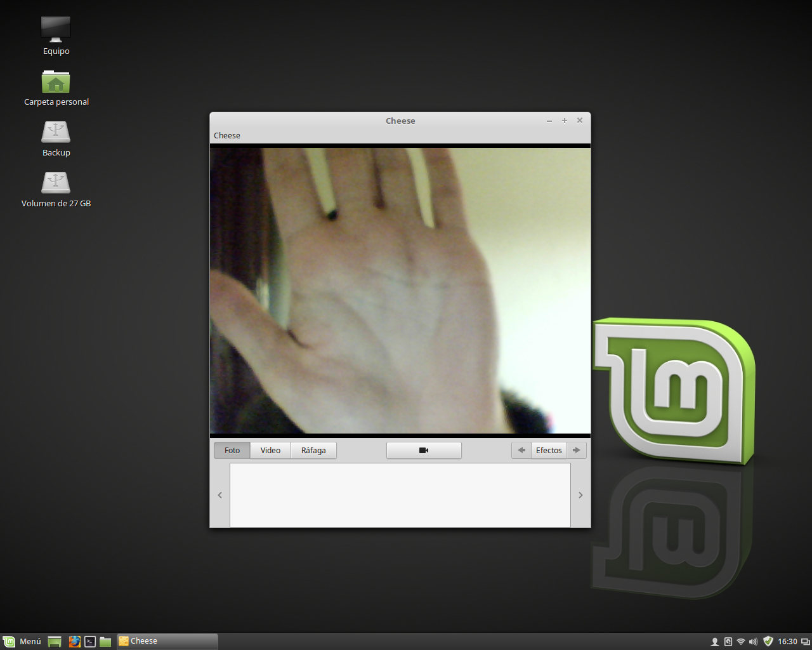Close the Cheese window
This screenshot has width=812, height=650.
[580, 121]
